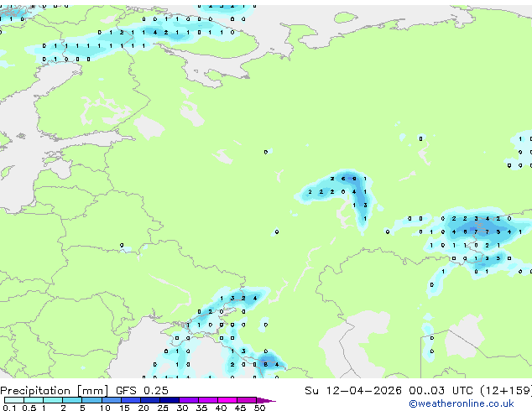This screenshot has height=411, width=532.
Task: Click the 15–20 mm legend swatch
Action: click(x=130, y=400)
